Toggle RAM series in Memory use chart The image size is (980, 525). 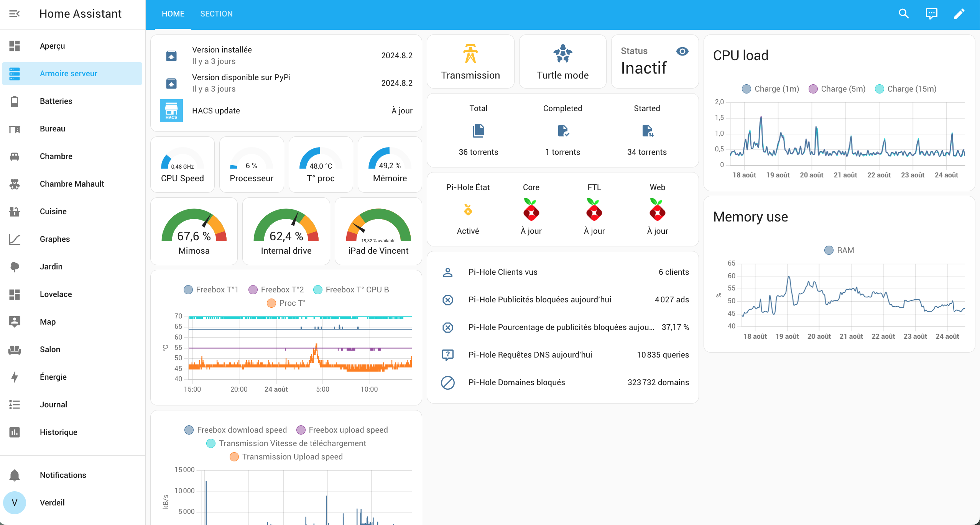pos(839,250)
